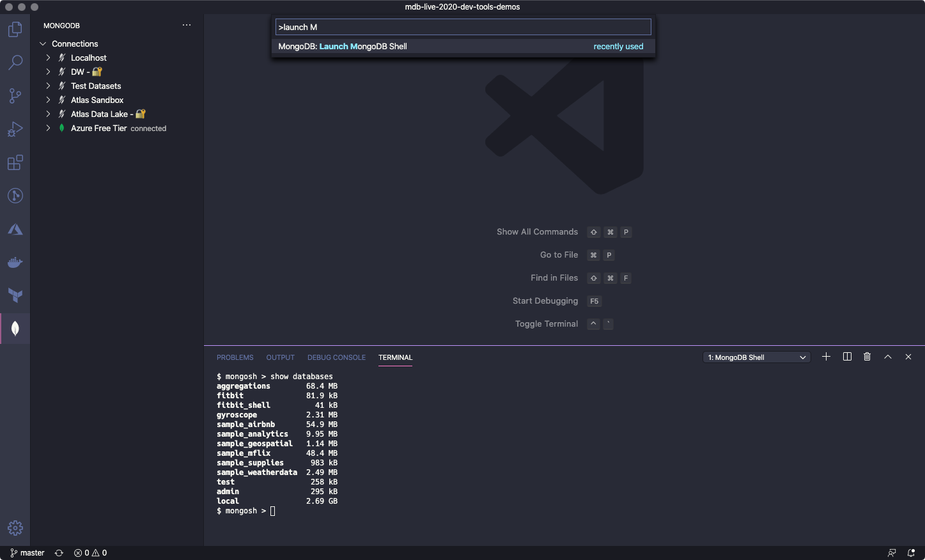Open the Manage gear menu
Viewport: 925px width, 560px height.
click(15, 528)
